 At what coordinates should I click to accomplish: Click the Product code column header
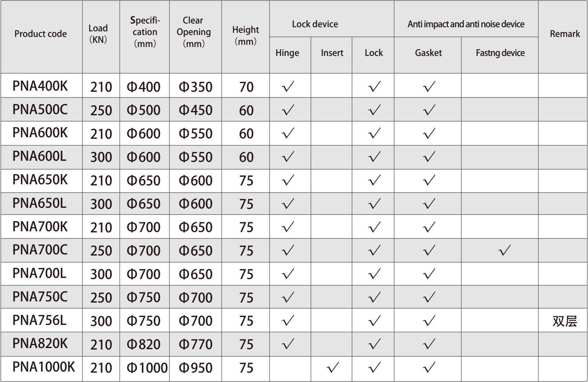pos(41,34)
